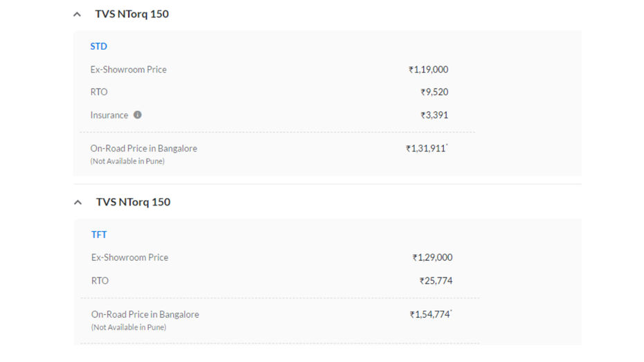Click the ₹25,774 RTO amount
Screen dimensions: 644x362
tap(436, 281)
